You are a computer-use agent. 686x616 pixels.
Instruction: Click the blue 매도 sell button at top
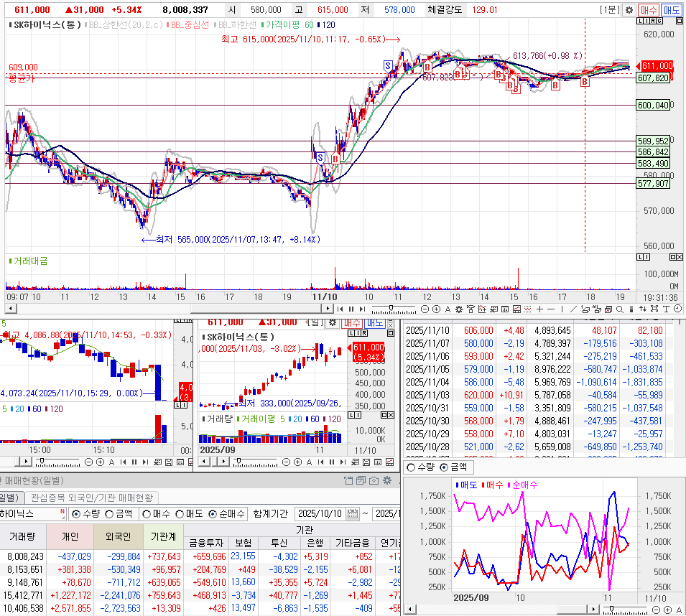click(671, 9)
